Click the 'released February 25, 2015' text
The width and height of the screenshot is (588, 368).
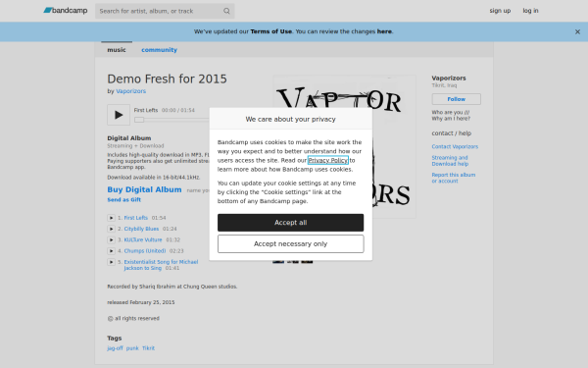tap(141, 302)
